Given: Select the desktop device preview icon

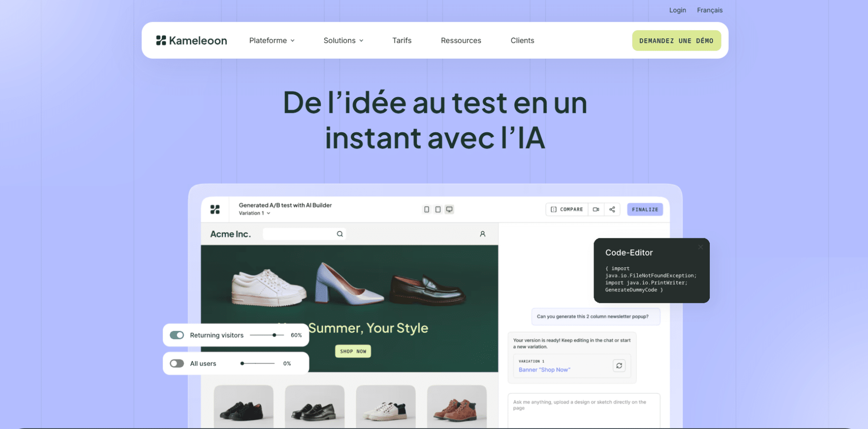Looking at the screenshot, I should (449, 210).
